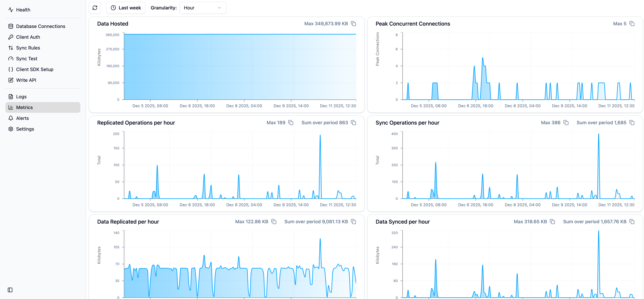Open the Last week time range picker
The width and height of the screenshot is (644, 299).
[x=126, y=8]
